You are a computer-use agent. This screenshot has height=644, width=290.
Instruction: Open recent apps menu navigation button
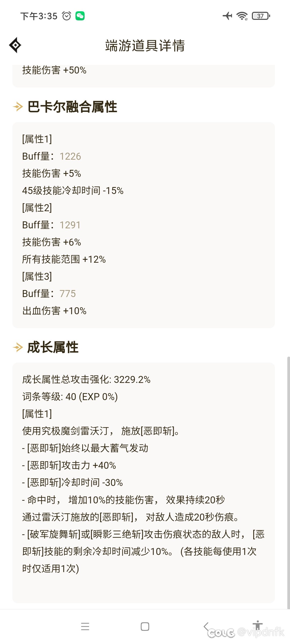(x=85, y=626)
